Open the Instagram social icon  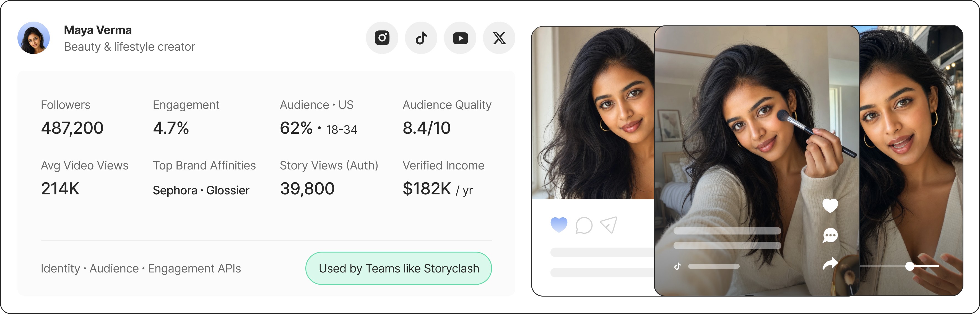click(382, 38)
